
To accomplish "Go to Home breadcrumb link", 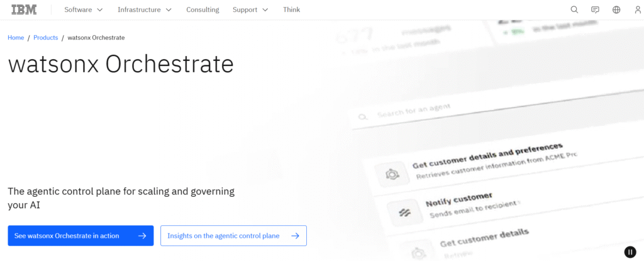I will (16, 37).
